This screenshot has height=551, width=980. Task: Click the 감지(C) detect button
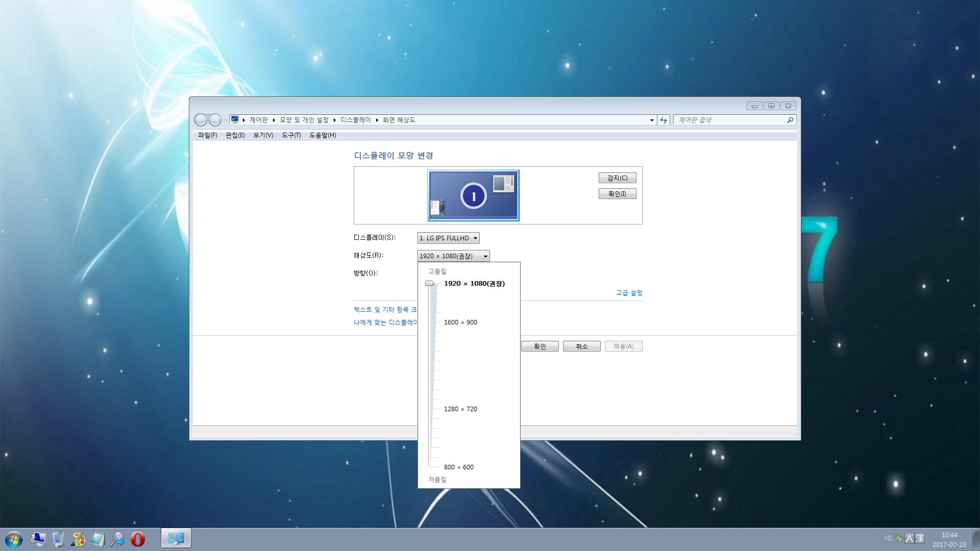pyautogui.click(x=617, y=178)
